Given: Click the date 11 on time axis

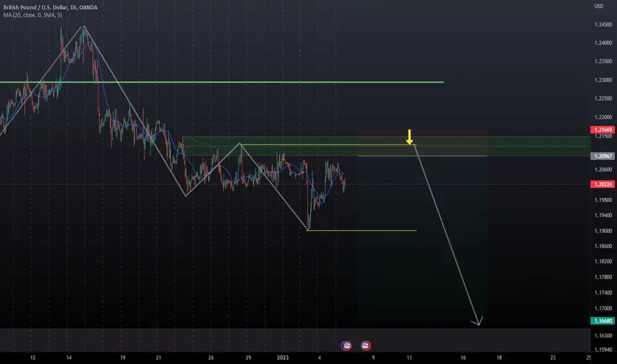Looking at the screenshot, I should (x=409, y=357).
